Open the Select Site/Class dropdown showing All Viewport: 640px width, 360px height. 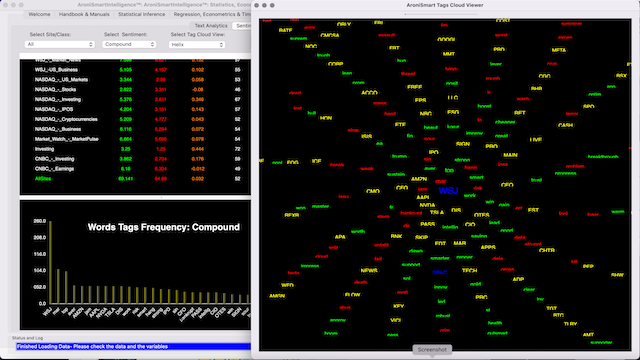point(60,44)
